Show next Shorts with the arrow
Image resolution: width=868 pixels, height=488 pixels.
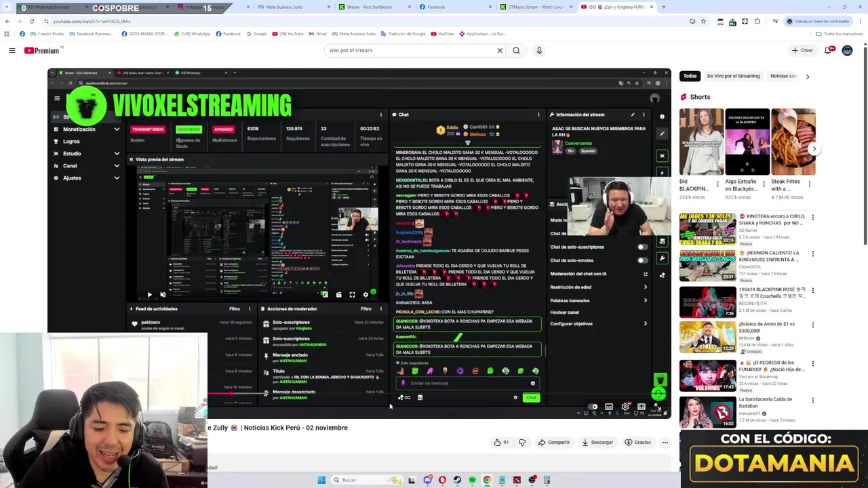tap(814, 148)
